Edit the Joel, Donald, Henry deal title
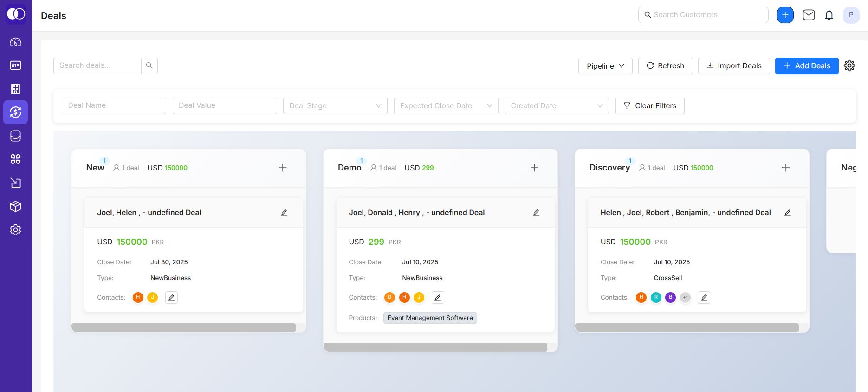Image resolution: width=868 pixels, height=392 pixels. 536,213
